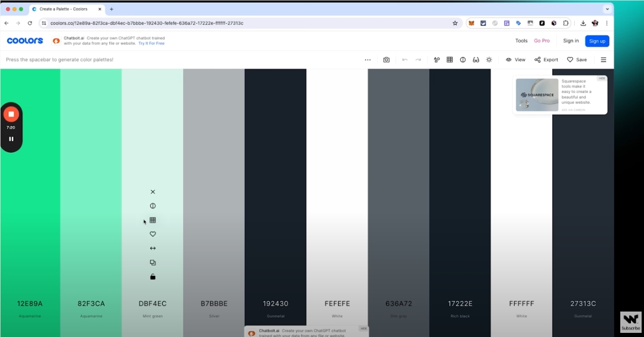Open the three-dots more options menu
Viewport: 644px width, 337px height.
pos(368,60)
